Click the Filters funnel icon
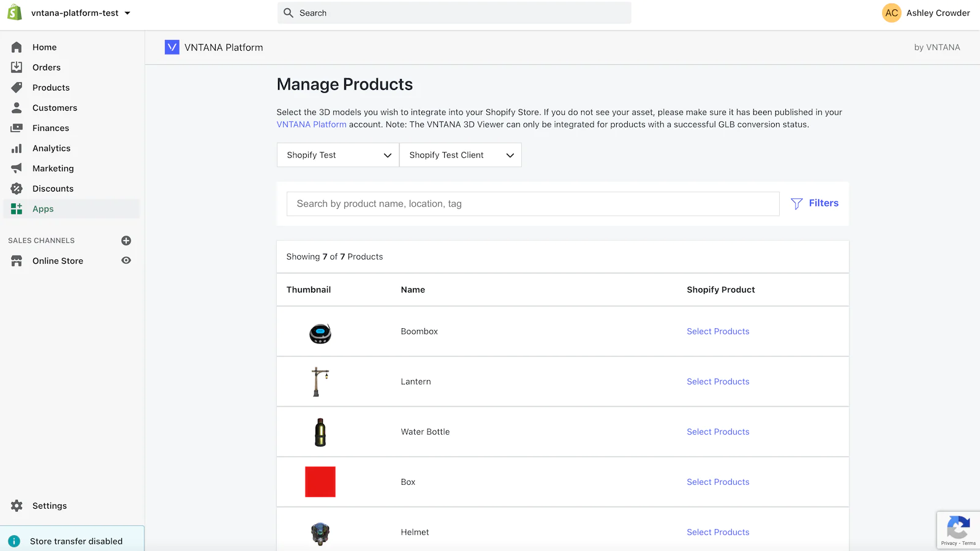This screenshot has height=551, width=980. coord(796,204)
